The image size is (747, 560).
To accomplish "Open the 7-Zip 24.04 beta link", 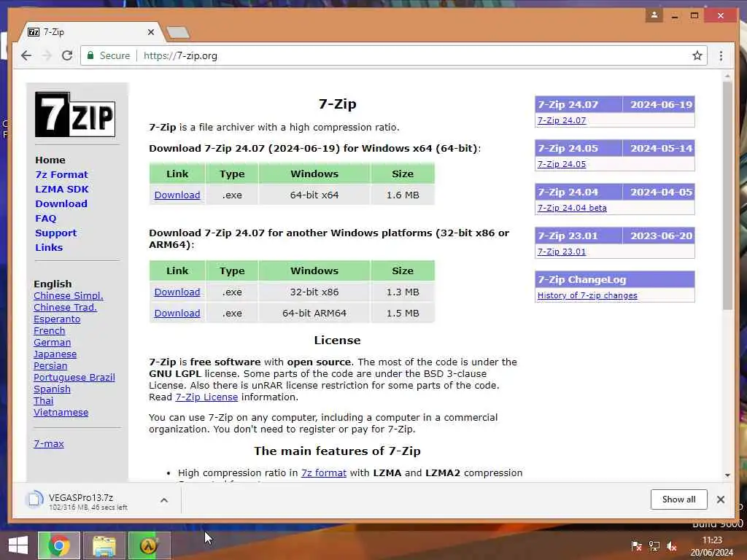I will [572, 208].
